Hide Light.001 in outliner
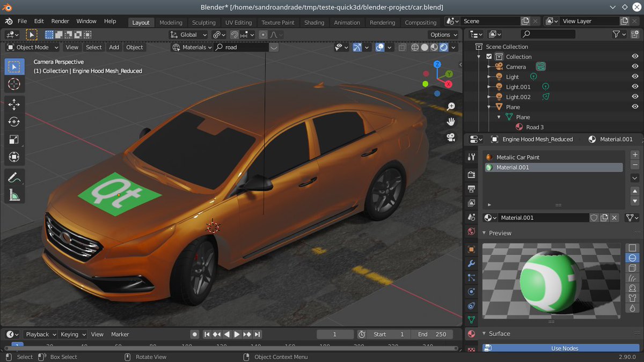This screenshot has width=644, height=362. (x=635, y=86)
